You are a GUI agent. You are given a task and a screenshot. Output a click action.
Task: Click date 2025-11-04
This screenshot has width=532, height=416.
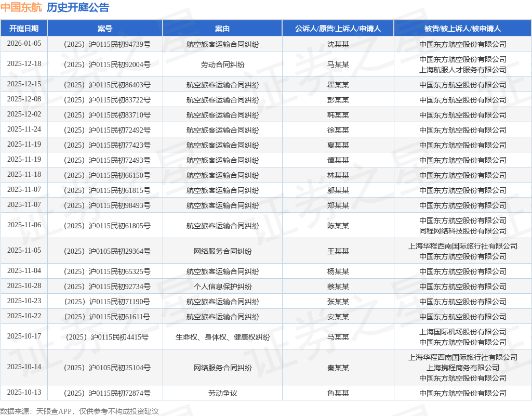[24, 270]
